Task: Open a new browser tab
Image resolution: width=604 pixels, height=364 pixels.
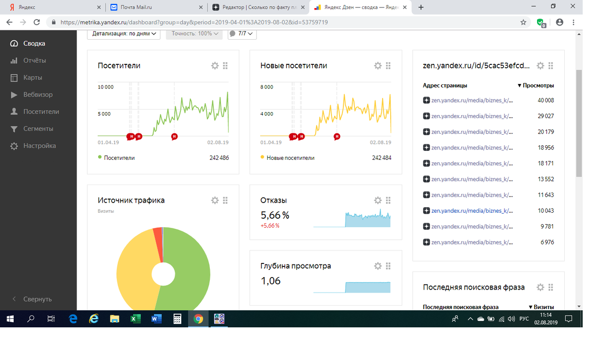Action: pyautogui.click(x=421, y=7)
